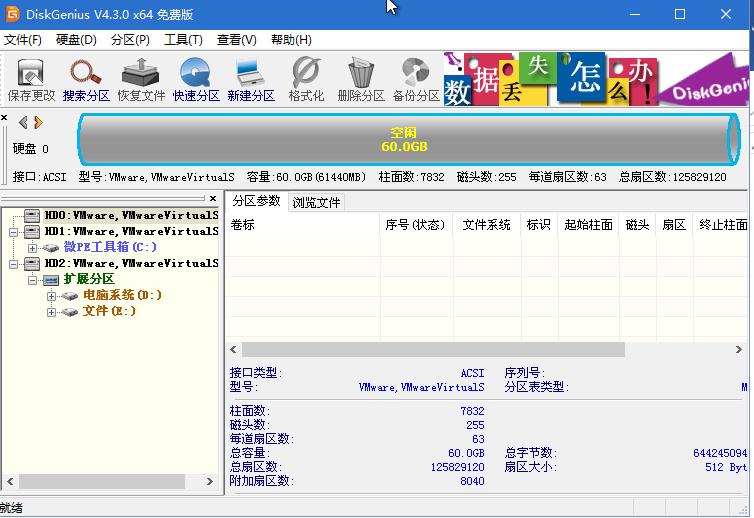Screen dimensions: 754x518
Task: Select the 微PE工具箱 (C:) partition
Action: coord(110,247)
